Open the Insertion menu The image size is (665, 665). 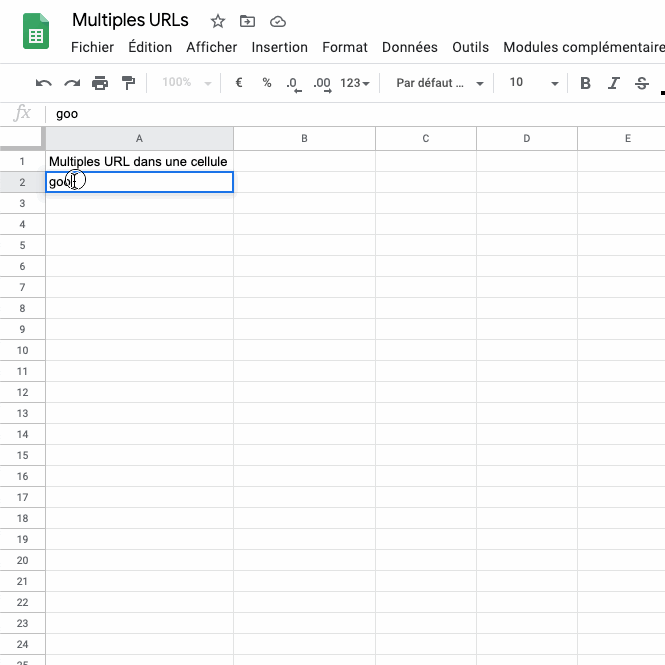coord(279,47)
